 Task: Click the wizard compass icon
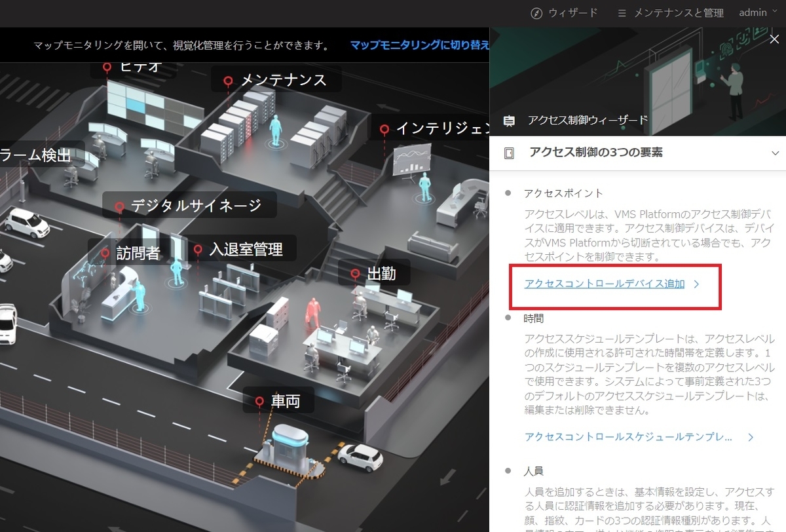click(x=536, y=13)
